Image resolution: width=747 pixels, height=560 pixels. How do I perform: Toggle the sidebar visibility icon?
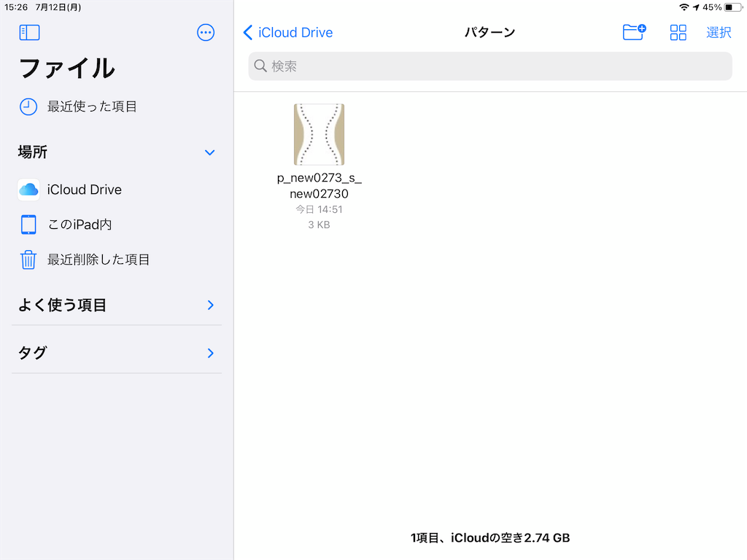click(x=29, y=32)
